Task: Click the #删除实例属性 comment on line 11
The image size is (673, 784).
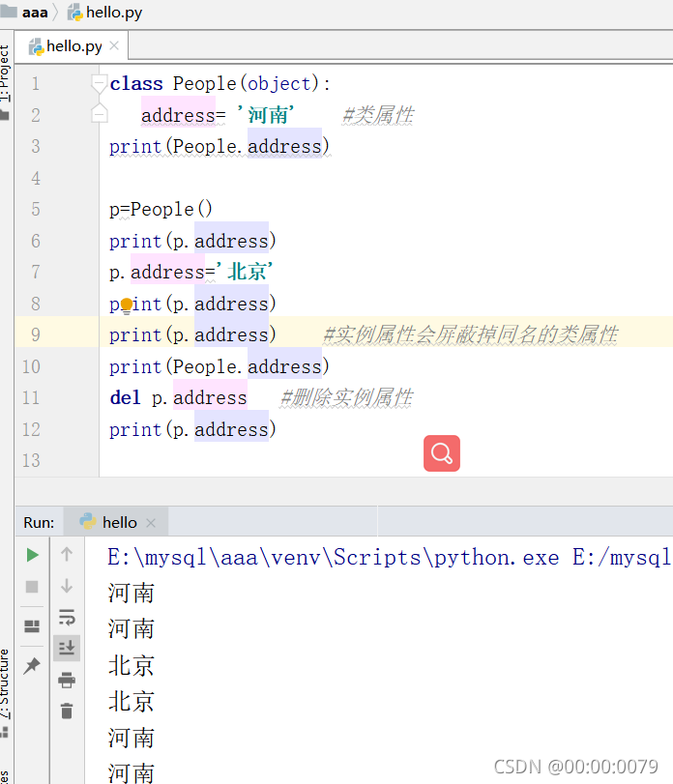Action: click(346, 398)
